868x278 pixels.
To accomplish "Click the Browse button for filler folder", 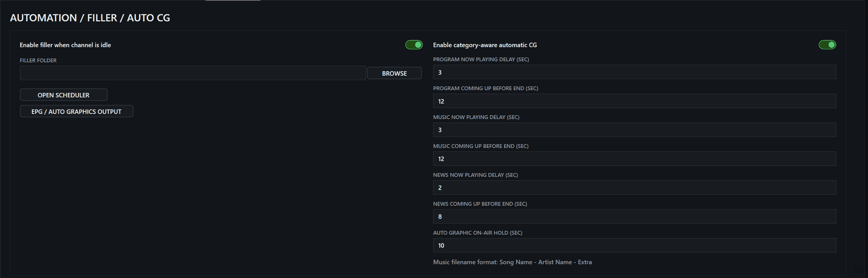I will tap(394, 73).
